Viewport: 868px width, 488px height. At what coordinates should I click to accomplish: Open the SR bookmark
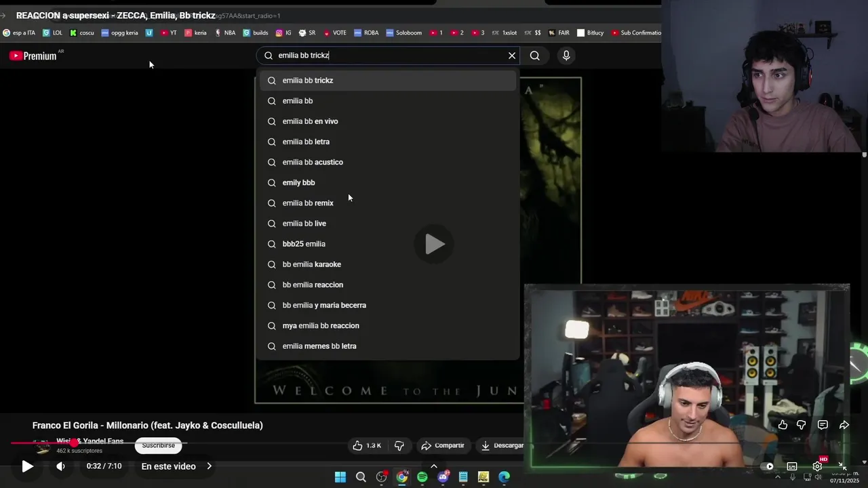pyautogui.click(x=307, y=33)
